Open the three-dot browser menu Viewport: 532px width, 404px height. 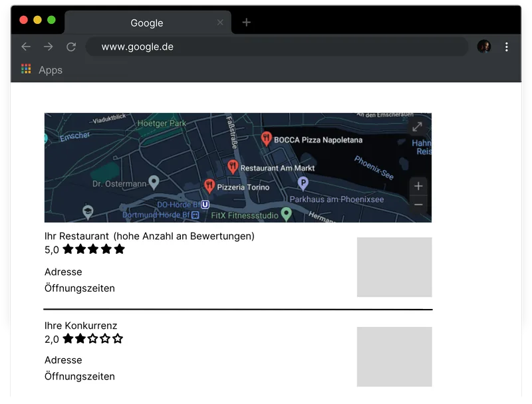507,47
